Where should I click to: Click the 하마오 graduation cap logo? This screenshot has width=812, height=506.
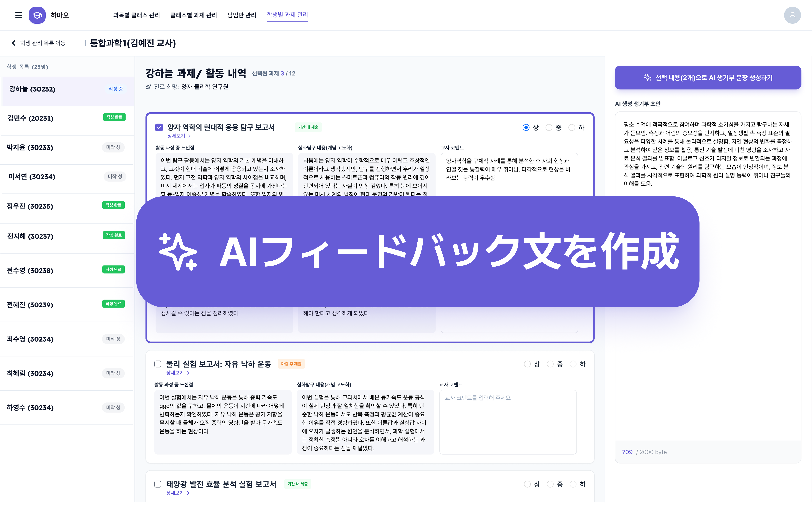pyautogui.click(x=37, y=15)
